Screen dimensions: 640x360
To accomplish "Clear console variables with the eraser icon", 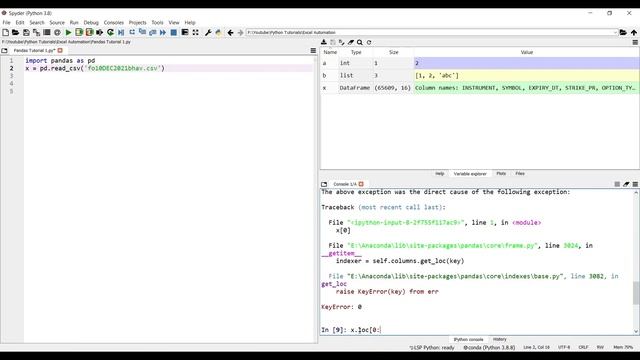I will (626, 184).
